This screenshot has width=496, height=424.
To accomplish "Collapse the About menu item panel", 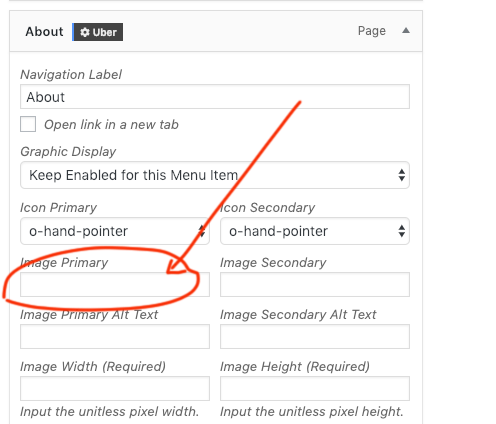I will (406, 31).
